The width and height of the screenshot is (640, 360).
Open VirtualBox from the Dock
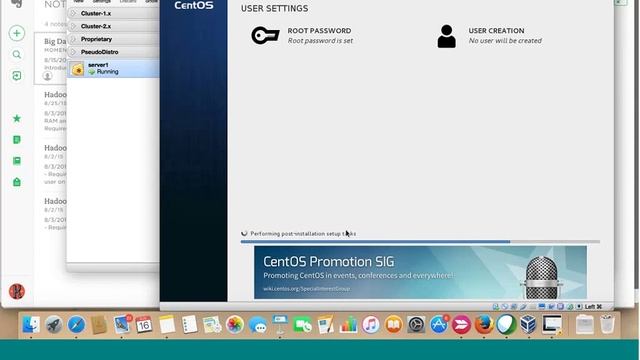click(529, 325)
